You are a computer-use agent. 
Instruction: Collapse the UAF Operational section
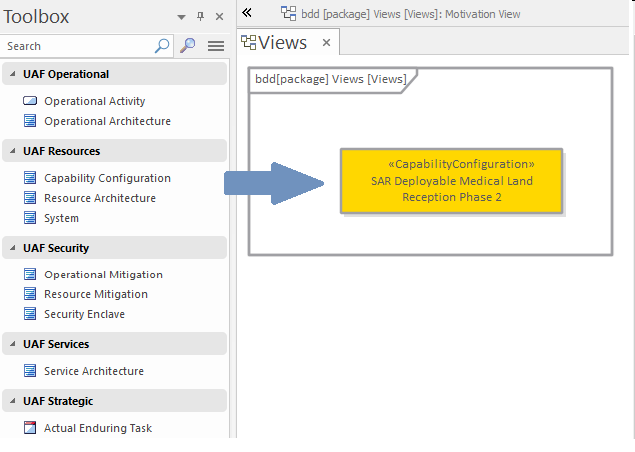tap(12, 74)
